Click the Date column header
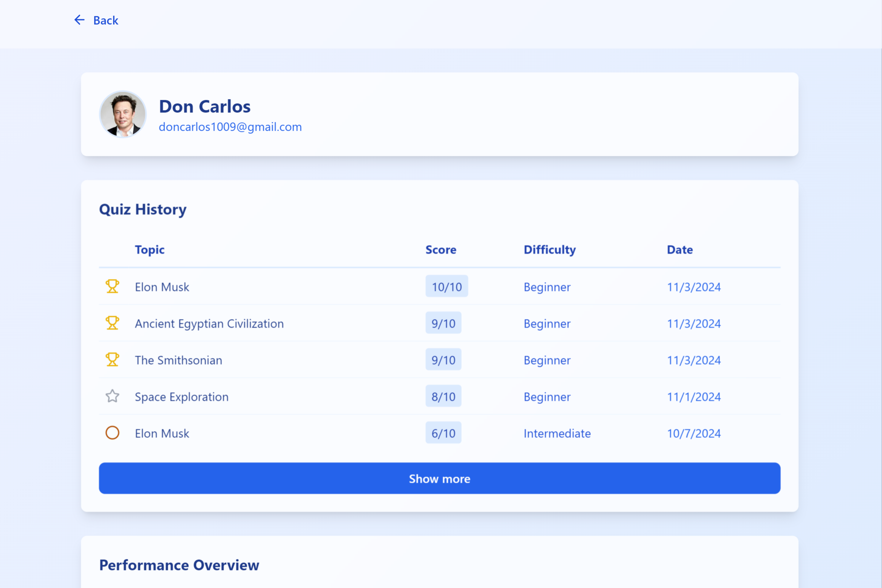 (680, 249)
